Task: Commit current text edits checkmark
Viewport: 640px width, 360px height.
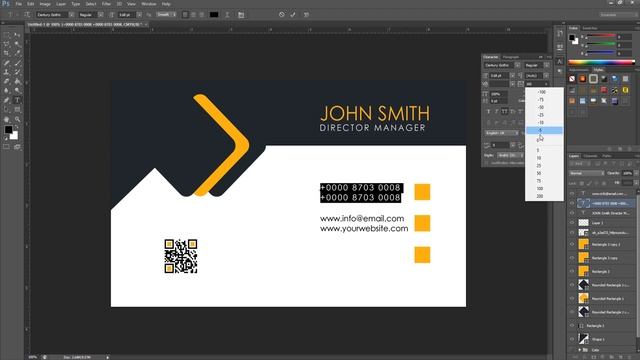Action: point(293,15)
